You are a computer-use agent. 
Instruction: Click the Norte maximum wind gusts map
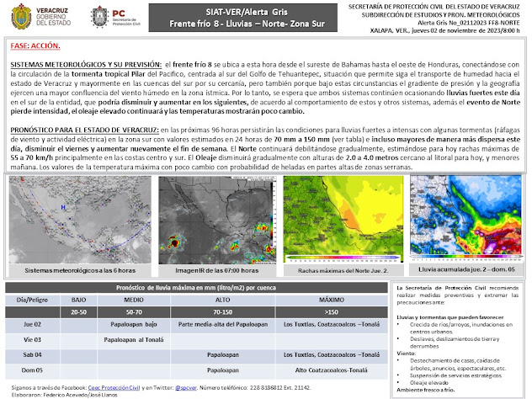pyautogui.click(x=343, y=219)
